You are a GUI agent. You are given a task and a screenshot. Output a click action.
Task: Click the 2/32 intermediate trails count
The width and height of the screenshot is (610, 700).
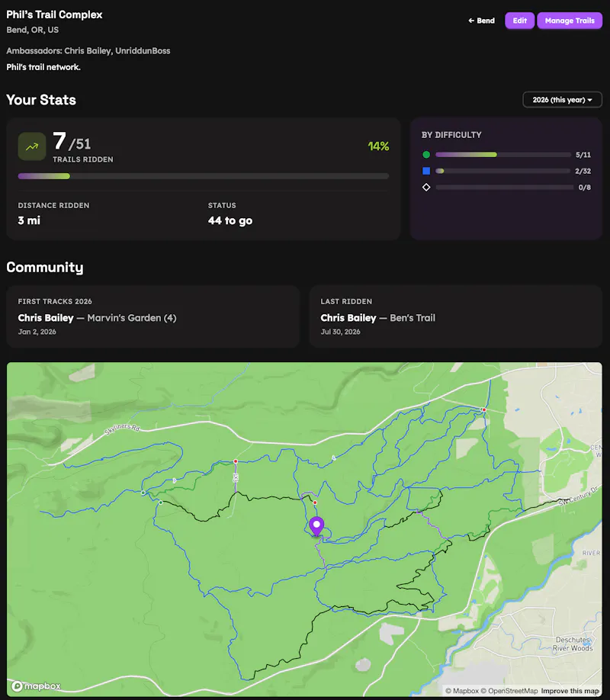click(583, 171)
